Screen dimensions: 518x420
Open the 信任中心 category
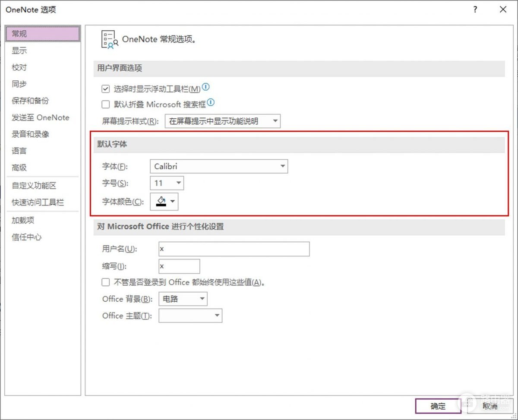coord(26,237)
